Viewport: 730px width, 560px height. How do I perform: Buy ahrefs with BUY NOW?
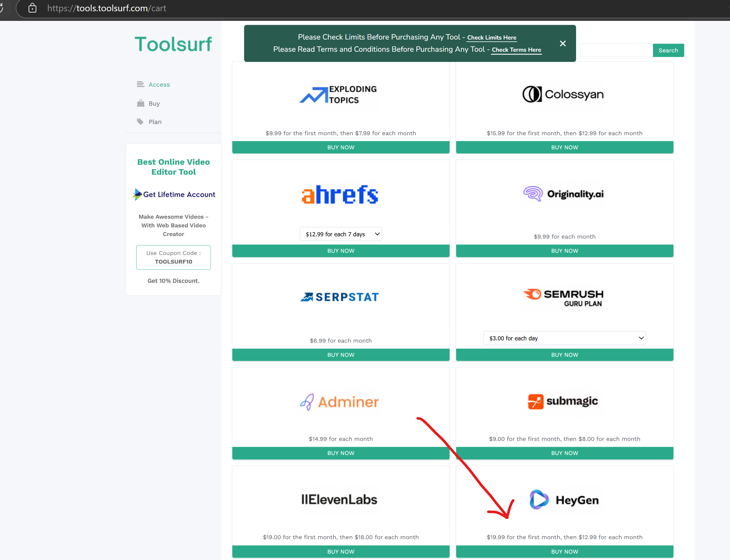[341, 251]
